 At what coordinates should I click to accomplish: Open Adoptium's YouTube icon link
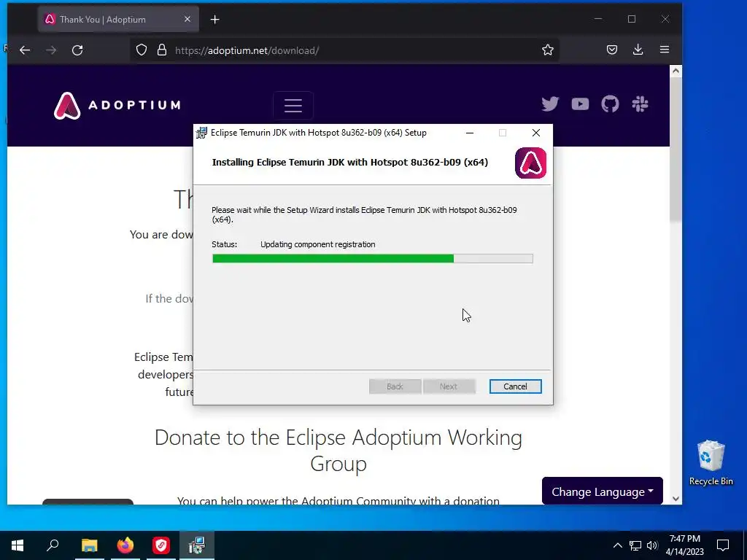coord(580,104)
